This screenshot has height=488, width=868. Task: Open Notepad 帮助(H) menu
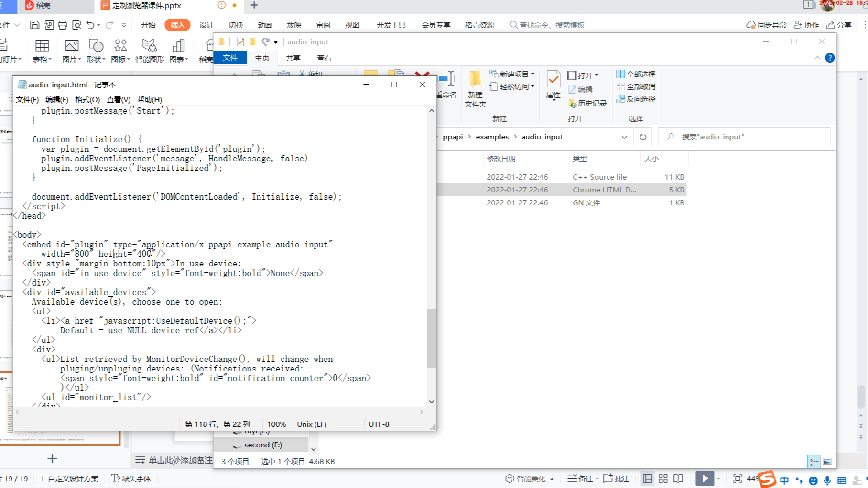click(x=150, y=99)
